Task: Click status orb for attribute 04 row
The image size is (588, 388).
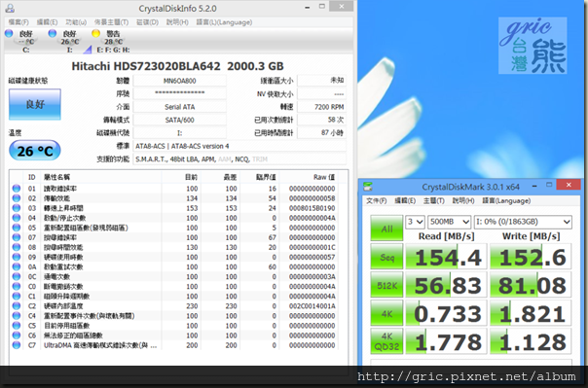Action: (17, 218)
